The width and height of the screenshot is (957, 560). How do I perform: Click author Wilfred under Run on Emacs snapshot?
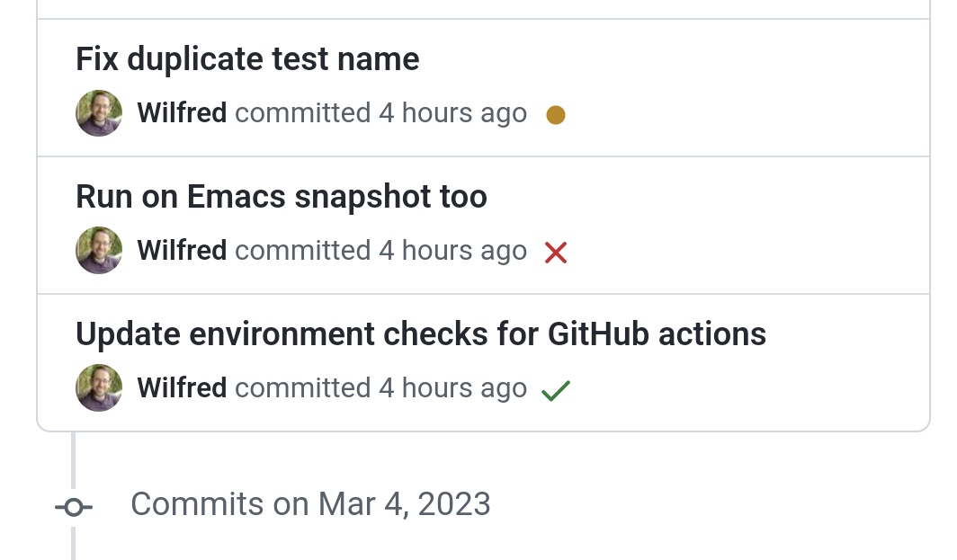[182, 251]
